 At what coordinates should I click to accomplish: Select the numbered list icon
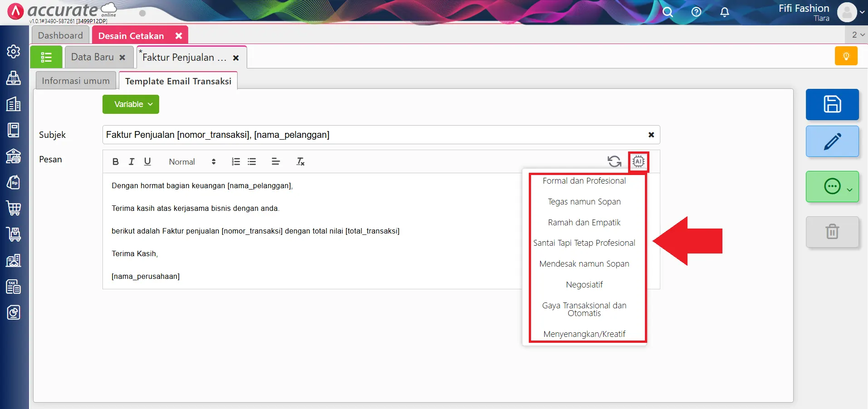click(x=235, y=161)
